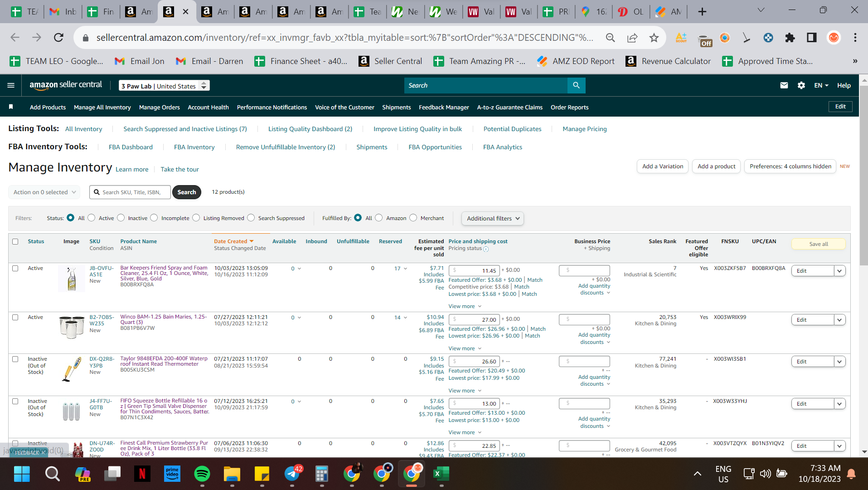The width and height of the screenshot is (868, 490).
Task: Sort by the Date Created column header
Action: pos(234,241)
